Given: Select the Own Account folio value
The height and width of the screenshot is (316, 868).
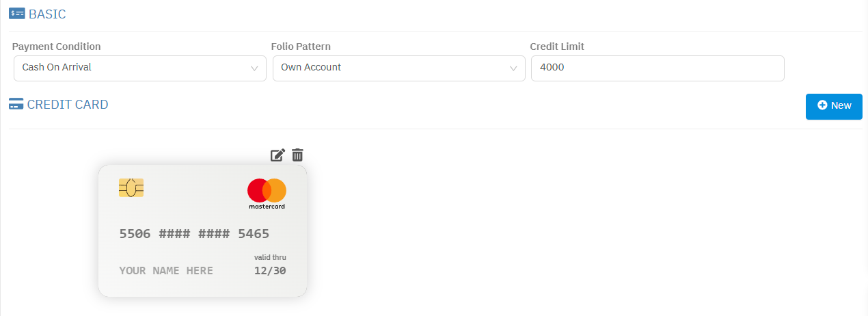Looking at the screenshot, I should [311, 68].
